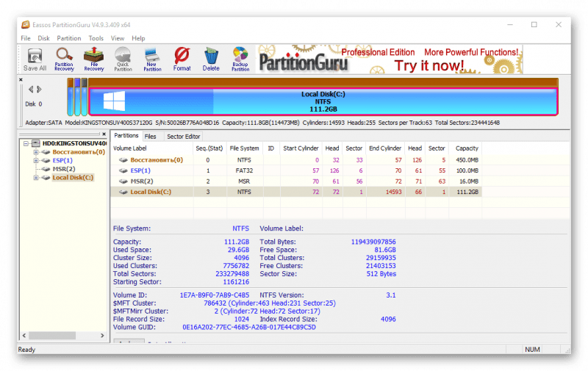Click the File System column header
Image resolution: width=588 pixels, height=371 pixels.
pos(244,148)
